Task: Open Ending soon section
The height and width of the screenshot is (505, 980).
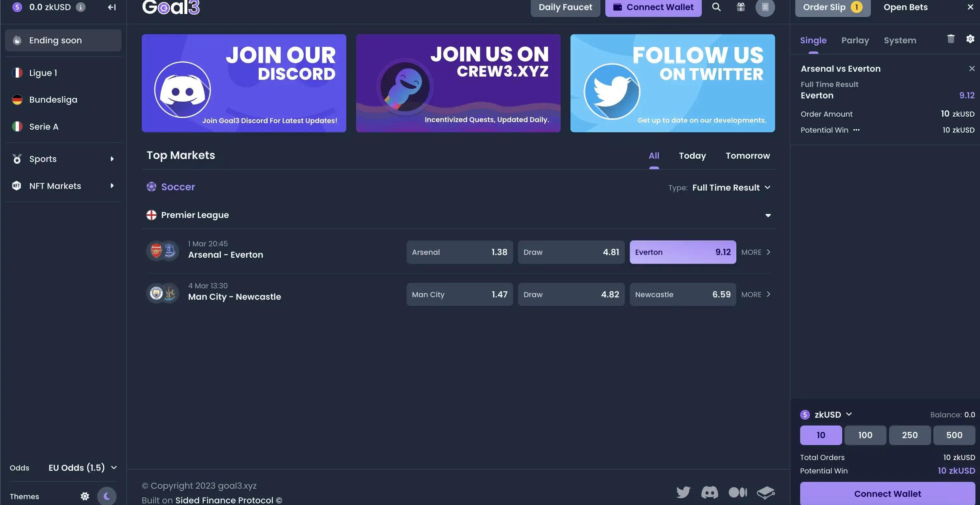Action: 63,40
